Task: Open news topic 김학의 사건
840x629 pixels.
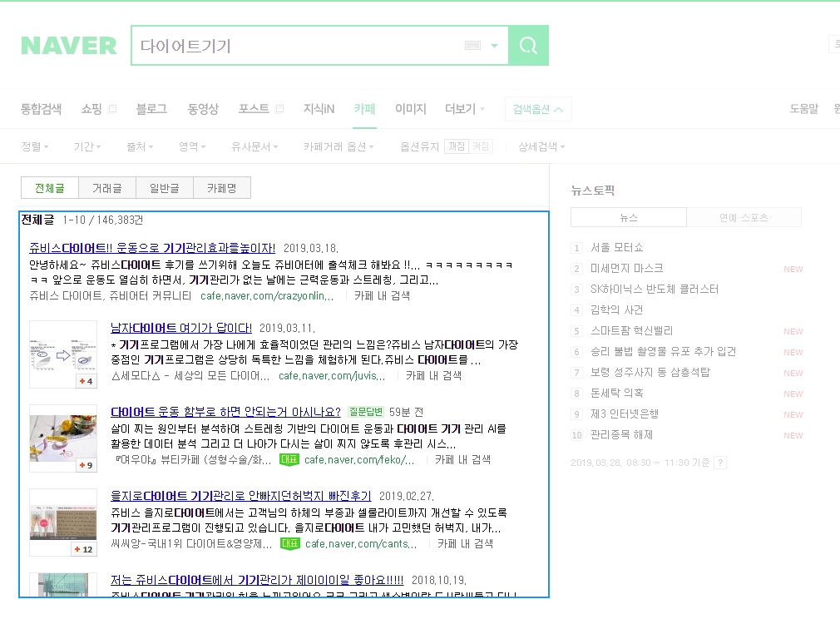Action: click(x=616, y=310)
